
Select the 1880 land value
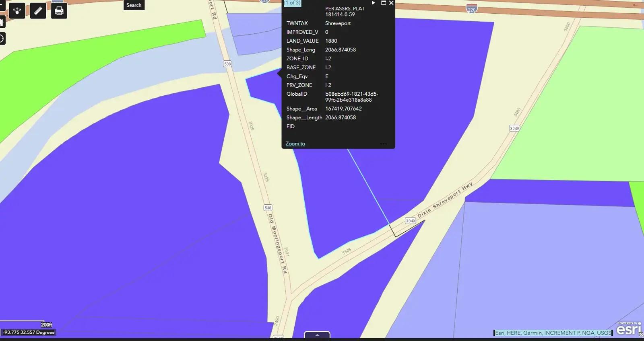[331, 41]
